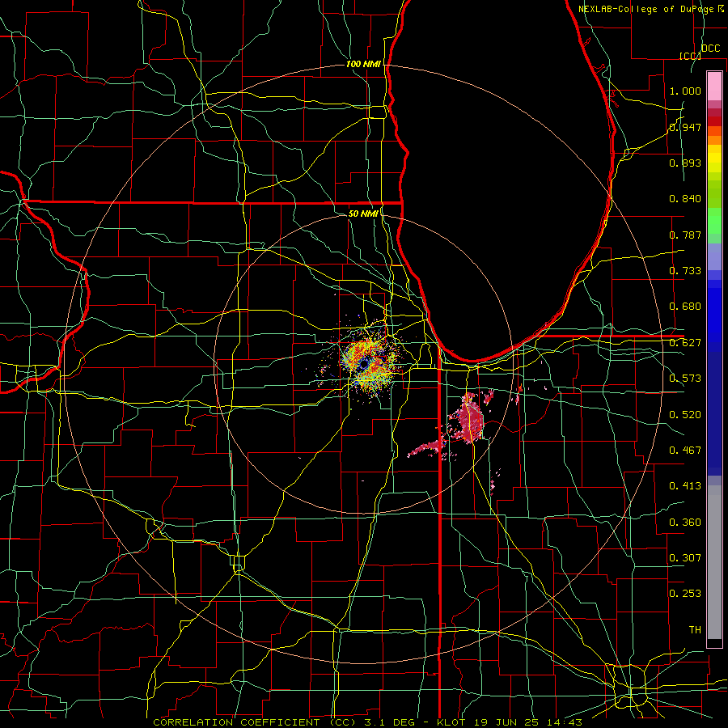
Task: Click the "3.1 DEG" elevation text
Action: [x=389, y=722]
